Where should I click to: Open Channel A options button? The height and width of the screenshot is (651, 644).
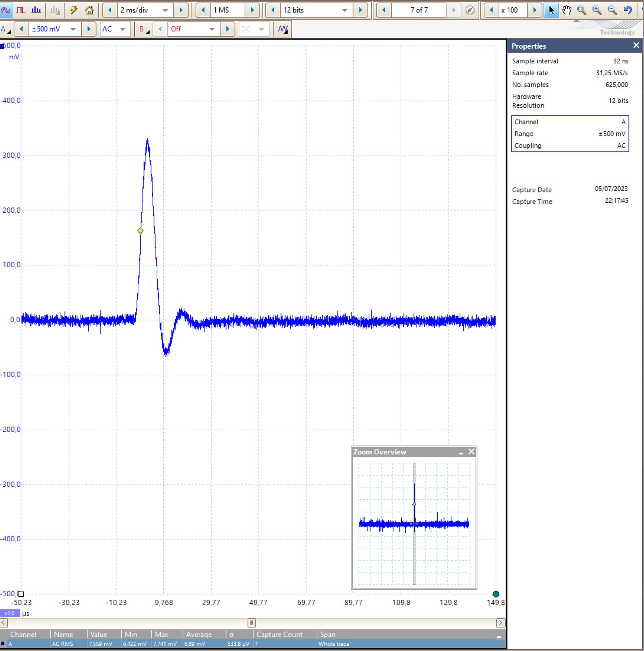6,29
